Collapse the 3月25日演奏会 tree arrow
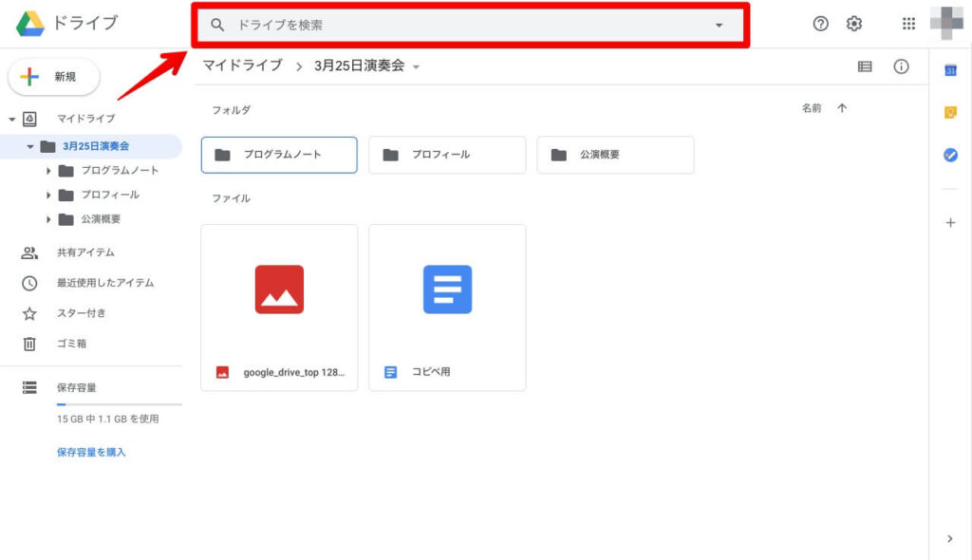The image size is (972, 560). tap(29, 146)
